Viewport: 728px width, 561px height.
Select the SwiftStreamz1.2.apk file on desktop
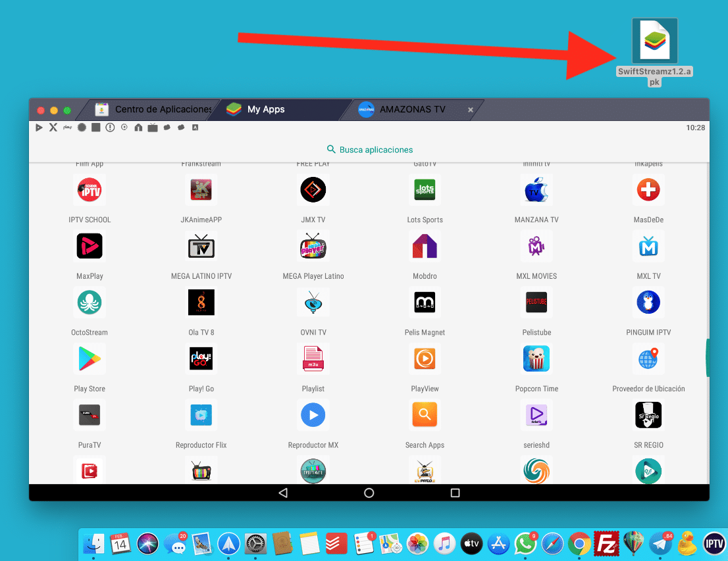[654, 41]
